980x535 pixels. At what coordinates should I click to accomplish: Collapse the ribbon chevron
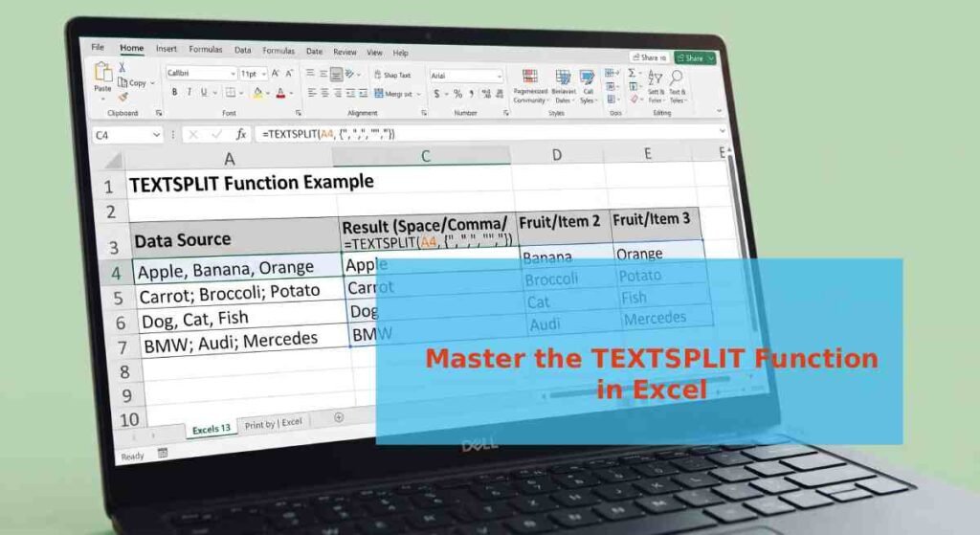719,111
